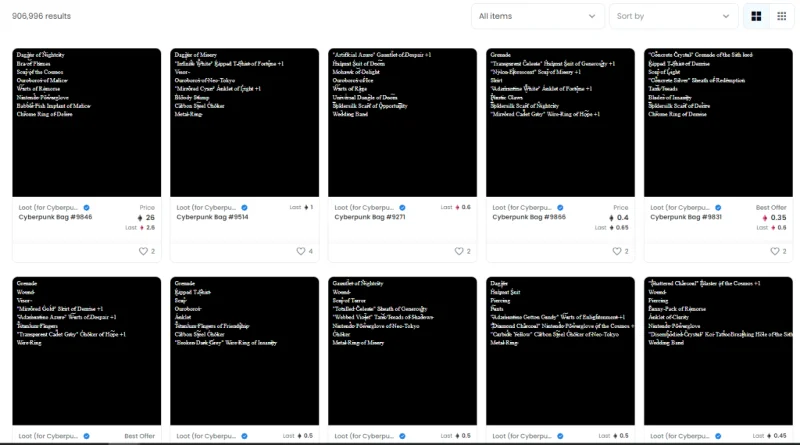Open collection link above Cyberpunk Bag #9831
The image size is (800, 445).
tap(680, 208)
